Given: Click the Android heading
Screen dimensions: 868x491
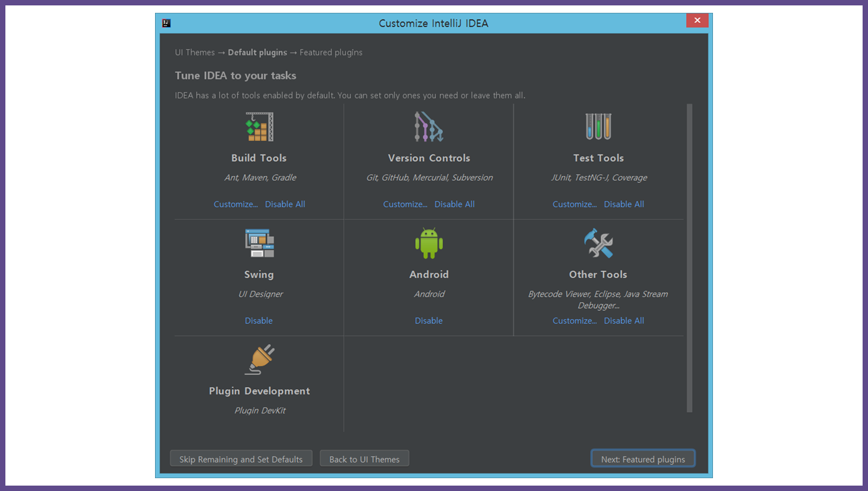Looking at the screenshot, I should pos(429,275).
